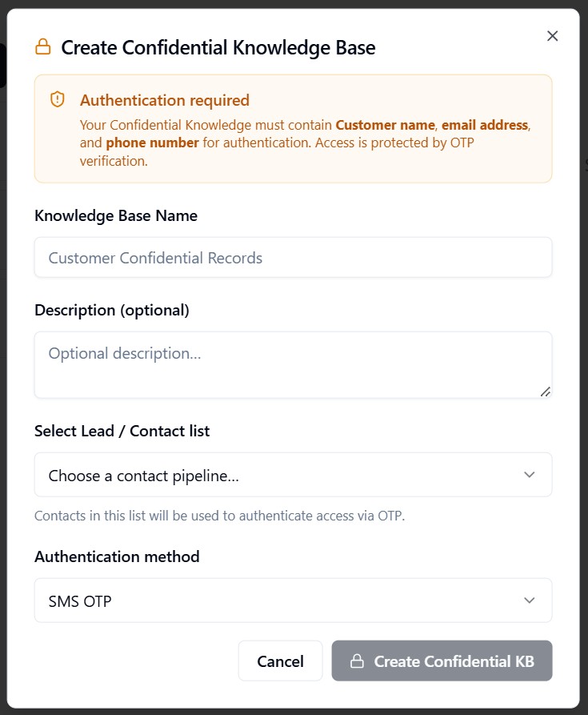This screenshot has height=715, width=588.
Task: Click the shield warning icon in the alert
Action: pos(57,99)
